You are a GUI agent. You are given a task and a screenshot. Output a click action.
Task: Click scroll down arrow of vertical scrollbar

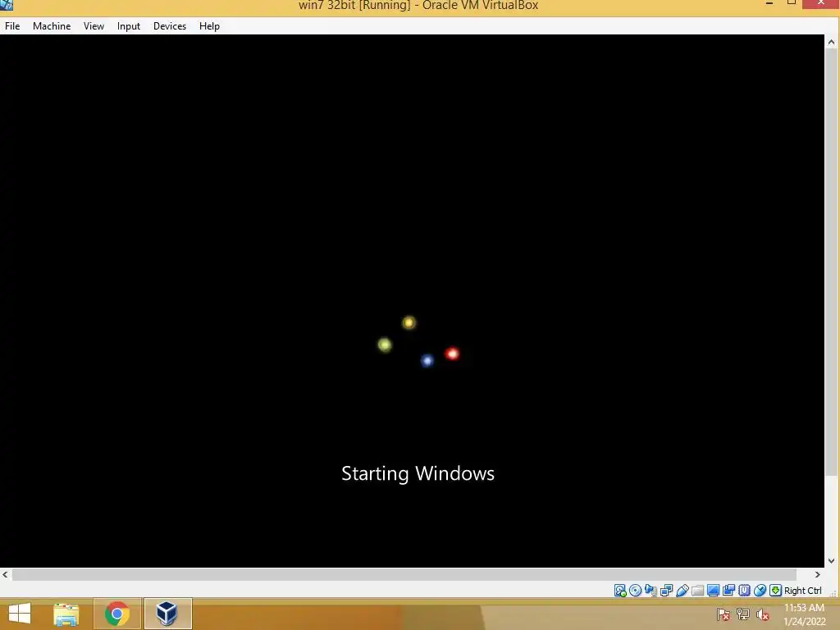[831, 561]
